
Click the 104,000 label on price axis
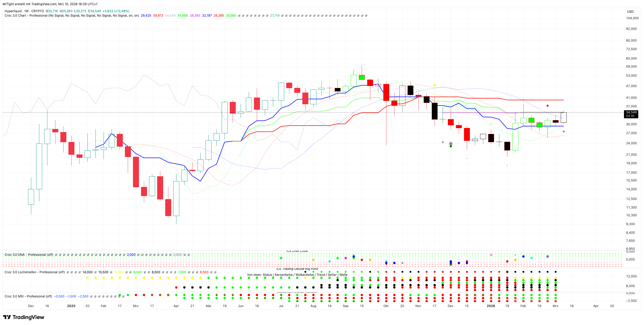(x=632, y=18)
